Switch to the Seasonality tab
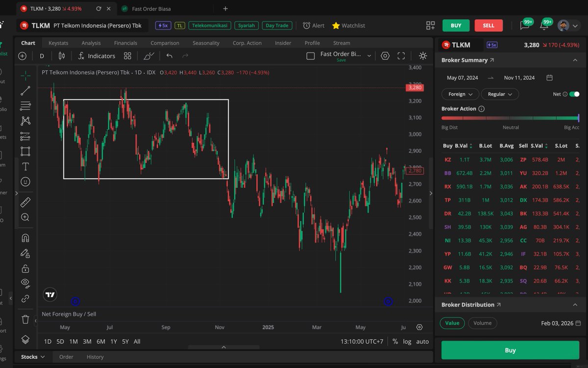The width and height of the screenshot is (588, 368). 206,43
